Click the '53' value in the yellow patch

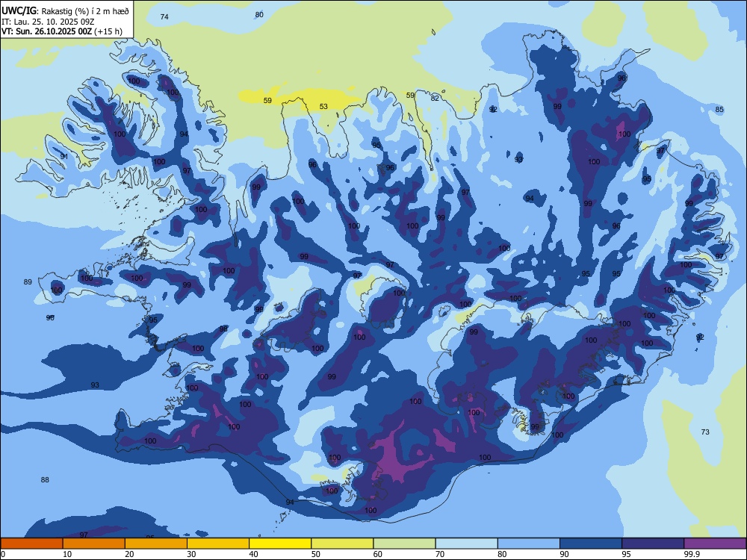pos(323,106)
